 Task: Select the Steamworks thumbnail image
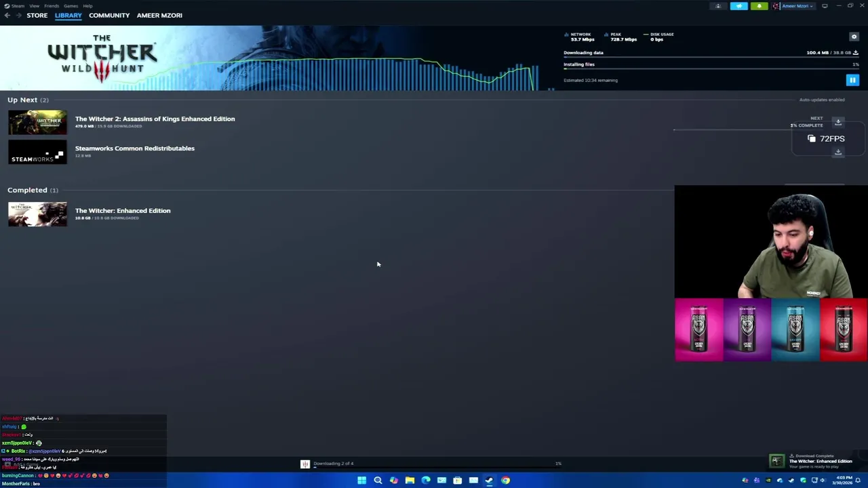(37, 152)
